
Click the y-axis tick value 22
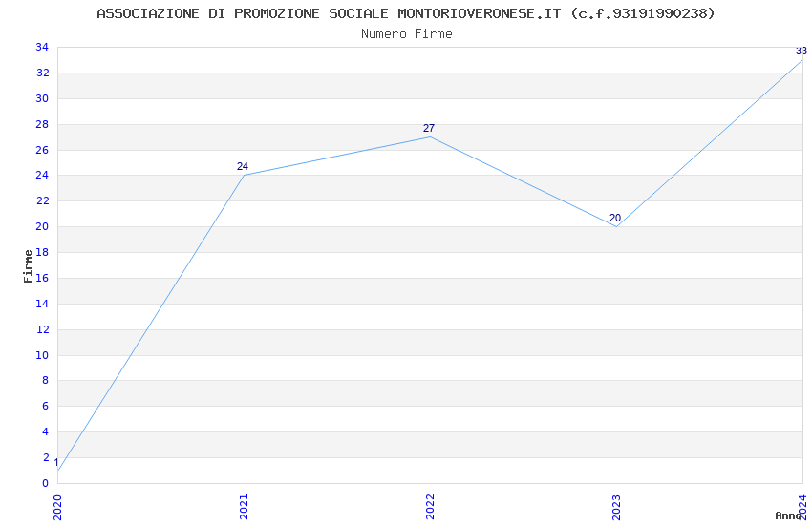(x=42, y=200)
